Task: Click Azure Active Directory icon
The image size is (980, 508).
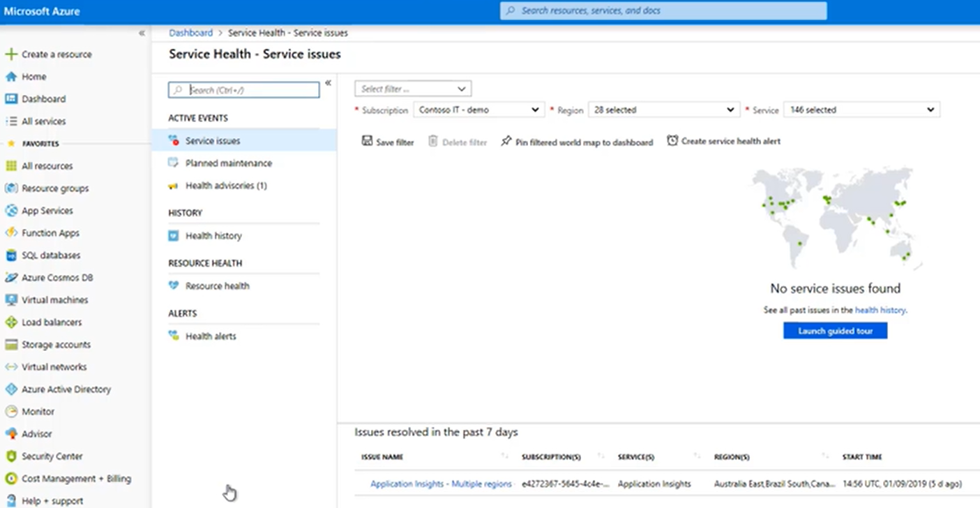Action: (x=10, y=389)
